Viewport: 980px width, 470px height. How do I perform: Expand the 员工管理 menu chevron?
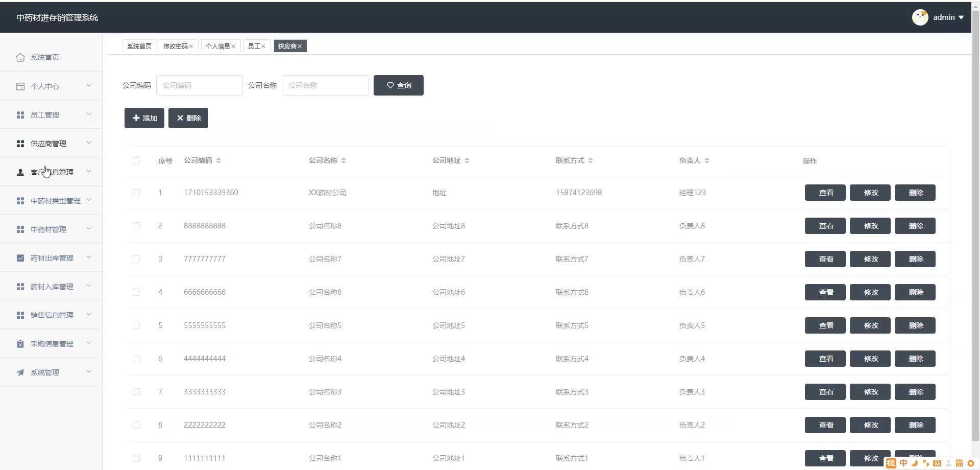click(89, 114)
